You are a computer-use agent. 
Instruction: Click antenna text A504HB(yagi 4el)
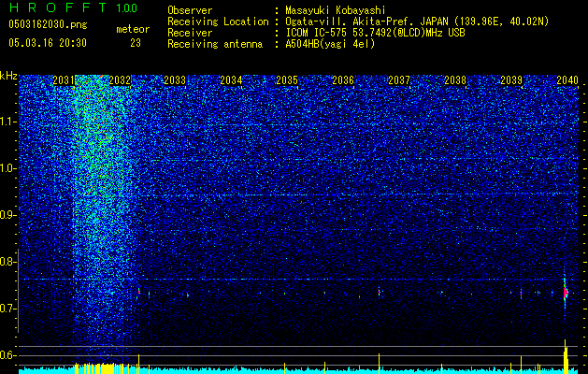pyautogui.click(x=330, y=44)
